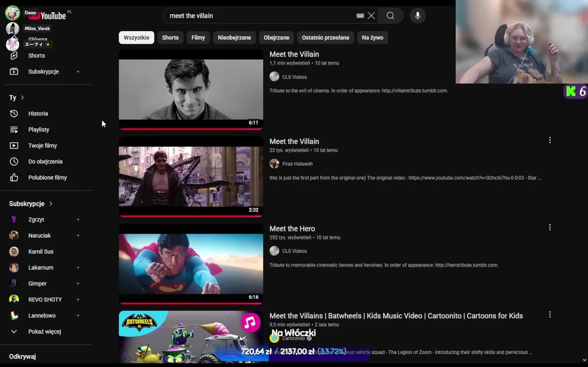Start voice search with microphone
The width and height of the screenshot is (588, 367).
(417, 16)
